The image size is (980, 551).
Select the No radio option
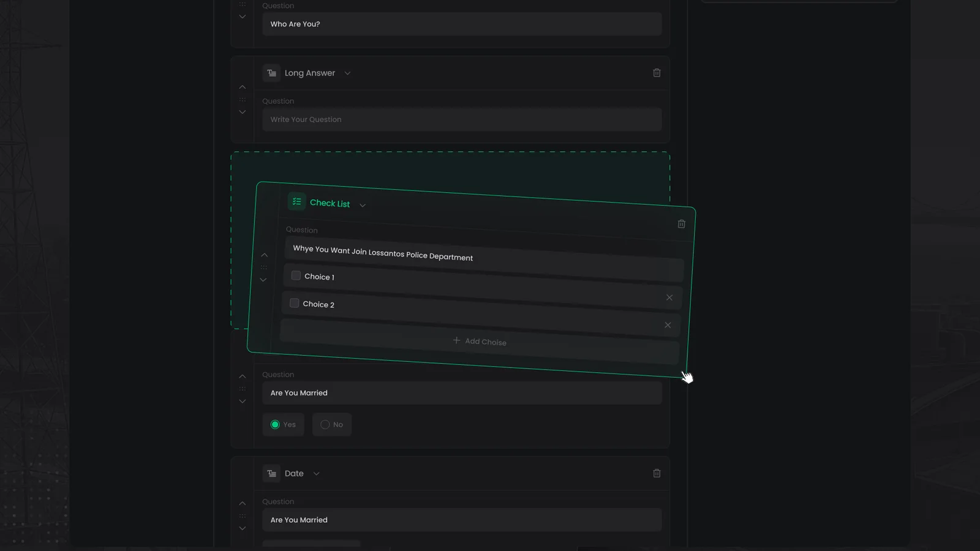click(x=325, y=424)
